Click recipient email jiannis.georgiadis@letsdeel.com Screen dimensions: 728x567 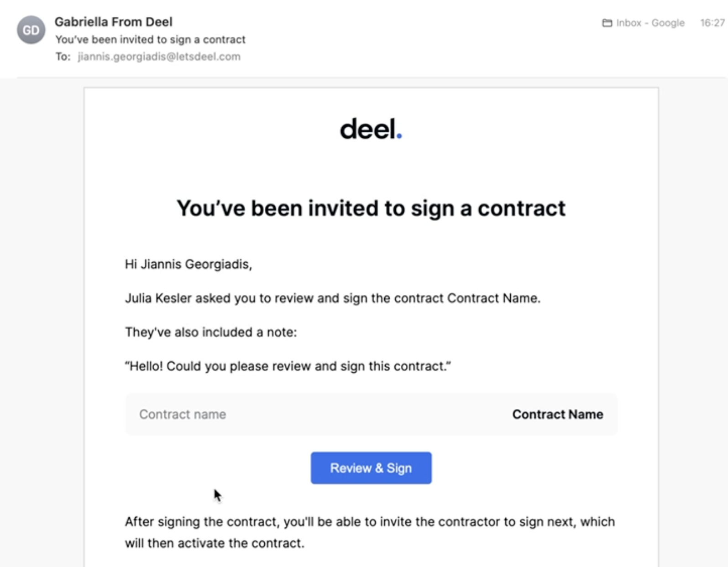pyautogui.click(x=159, y=57)
